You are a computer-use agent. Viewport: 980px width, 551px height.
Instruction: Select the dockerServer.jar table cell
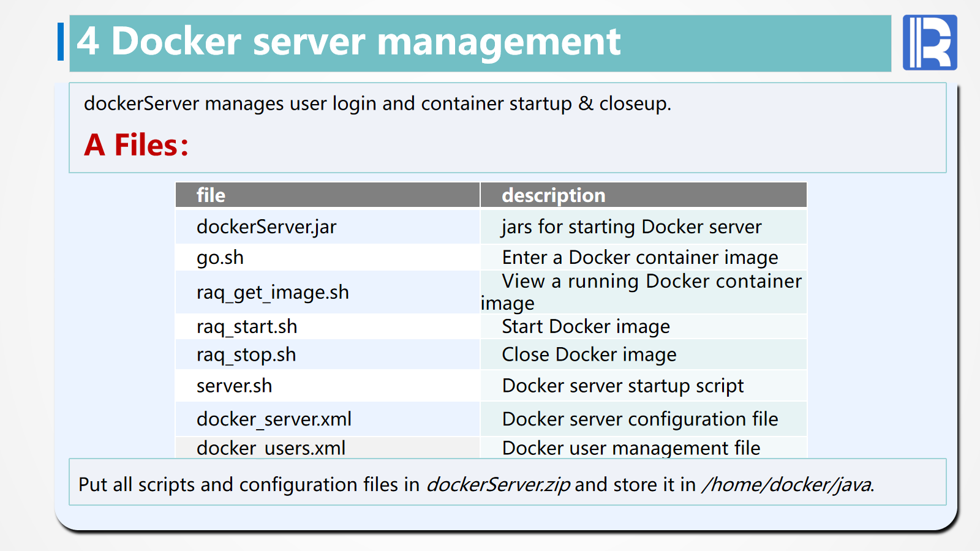pyautogui.click(x=266, y=227)
